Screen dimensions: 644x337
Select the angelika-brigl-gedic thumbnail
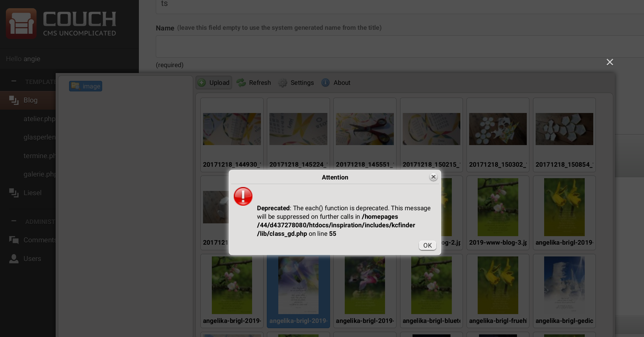click(x=564, y=291)
